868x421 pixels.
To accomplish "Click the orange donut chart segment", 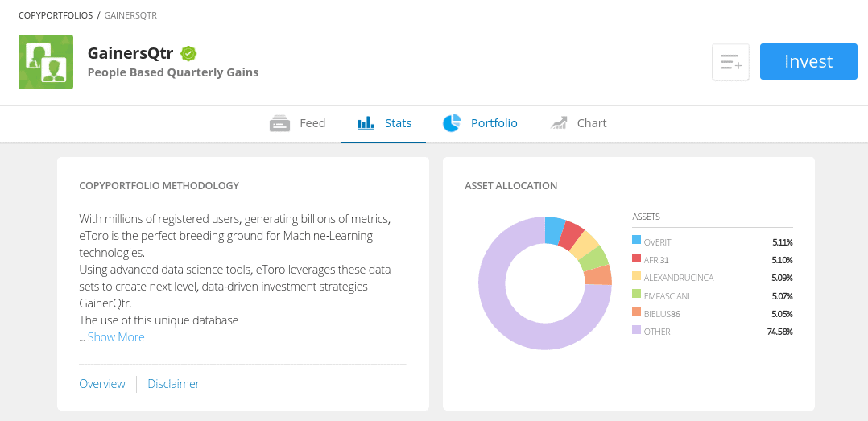I will [598, 275].
